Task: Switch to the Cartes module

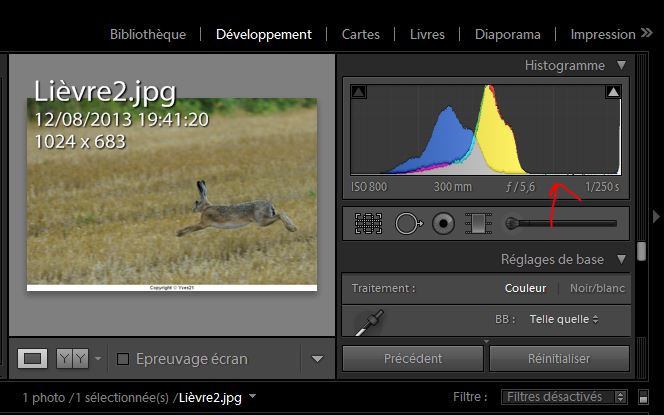Action: tap(360, 34)
